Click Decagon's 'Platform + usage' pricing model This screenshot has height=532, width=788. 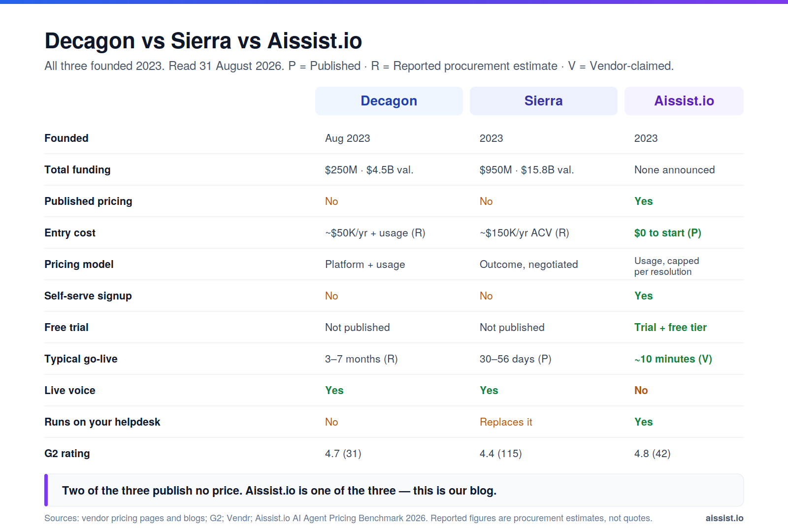(365, 265)
